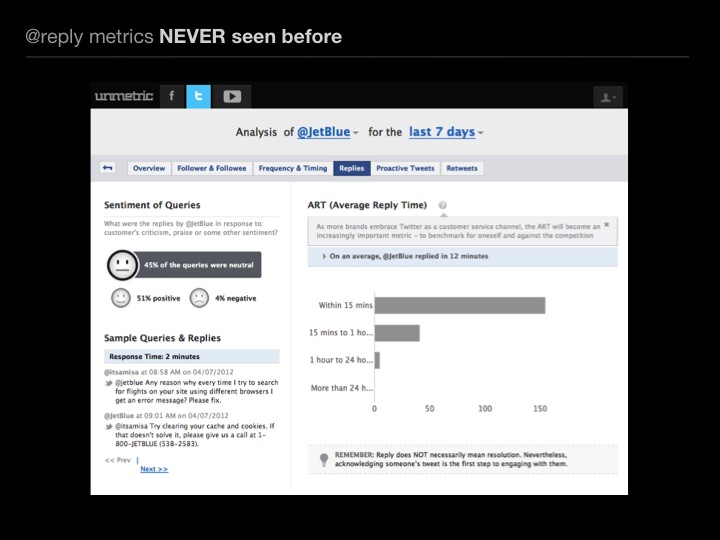Click the 'More than 24 h...' label
720x540 pixels.
pos(342,388)
